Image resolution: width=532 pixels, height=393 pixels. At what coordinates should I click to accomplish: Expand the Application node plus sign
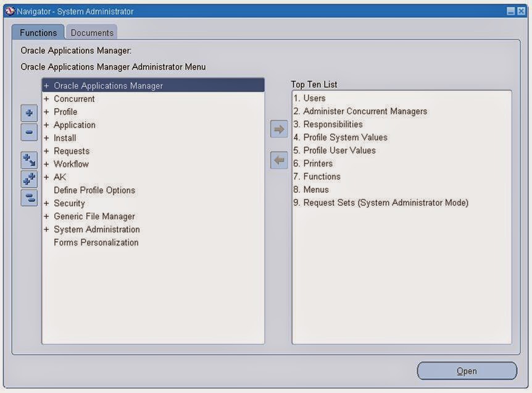(x=46, y=125)
